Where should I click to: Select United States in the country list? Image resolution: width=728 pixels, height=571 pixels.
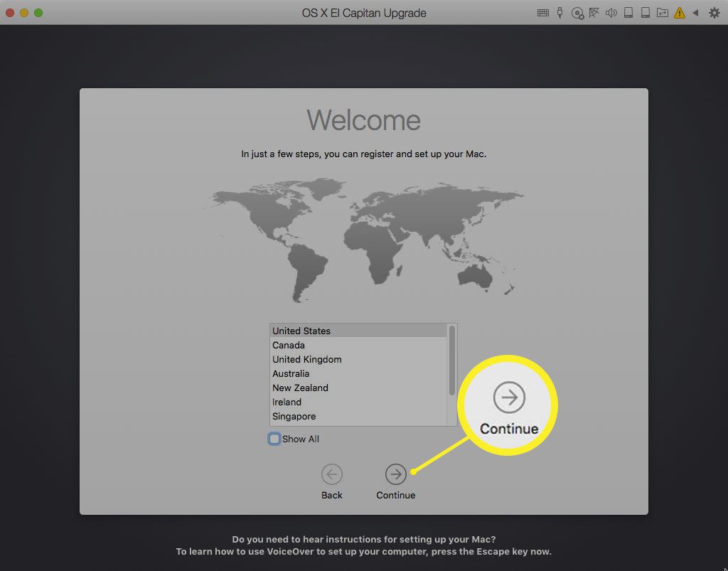tap(301, 331)
